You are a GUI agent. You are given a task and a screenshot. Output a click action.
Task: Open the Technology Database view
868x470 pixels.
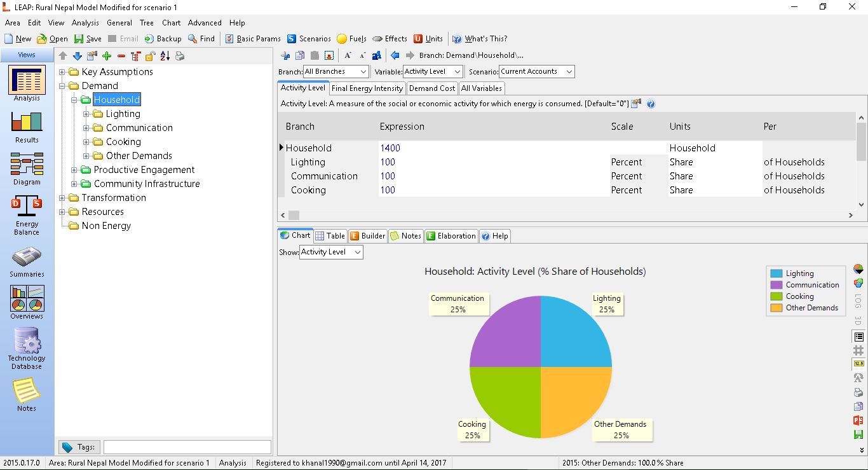(x=27, y=349)
